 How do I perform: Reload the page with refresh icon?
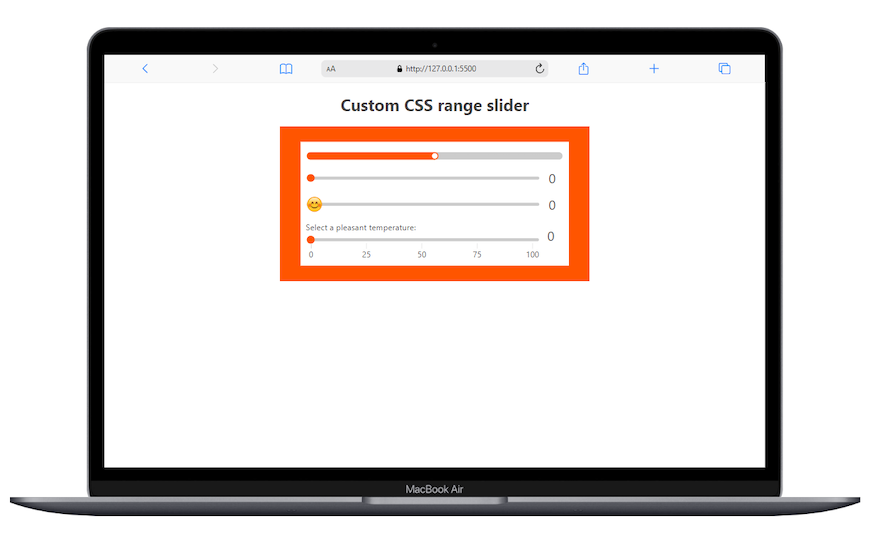point(540,69)
